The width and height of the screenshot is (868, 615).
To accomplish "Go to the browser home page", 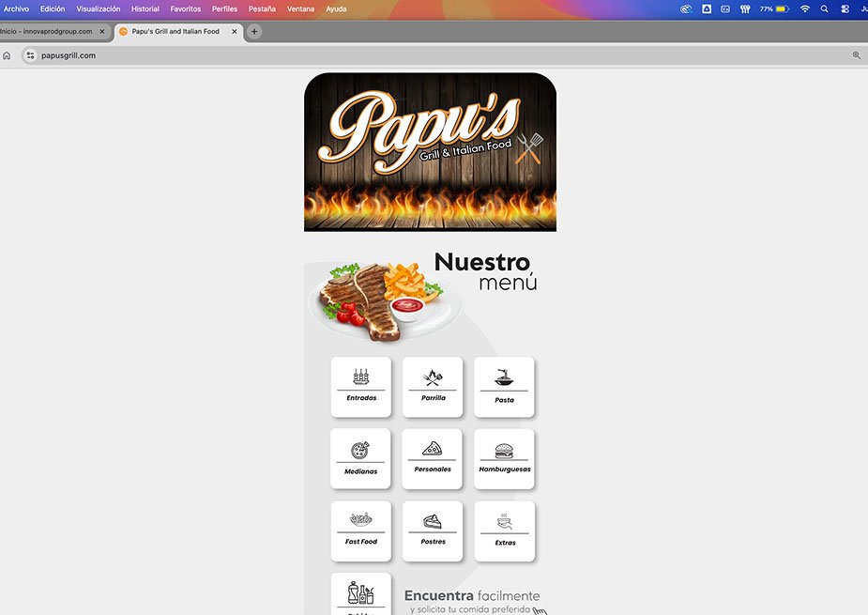I will click(x=8, y=55).
